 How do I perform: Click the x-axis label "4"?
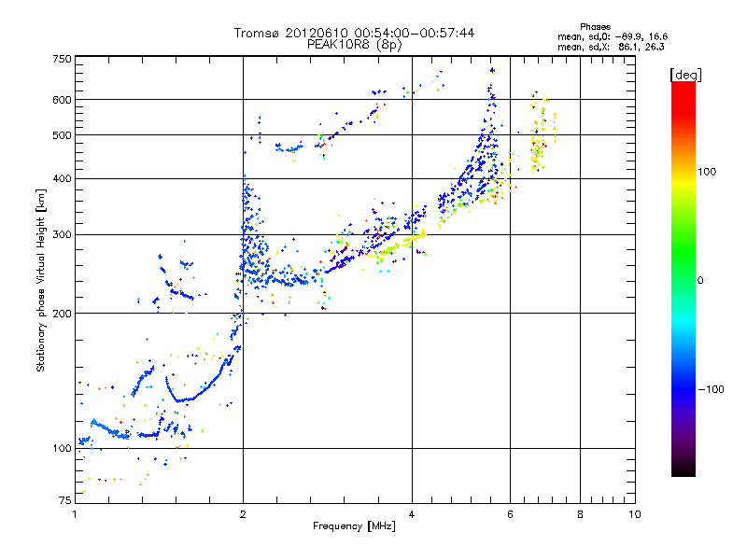(412, 514)
